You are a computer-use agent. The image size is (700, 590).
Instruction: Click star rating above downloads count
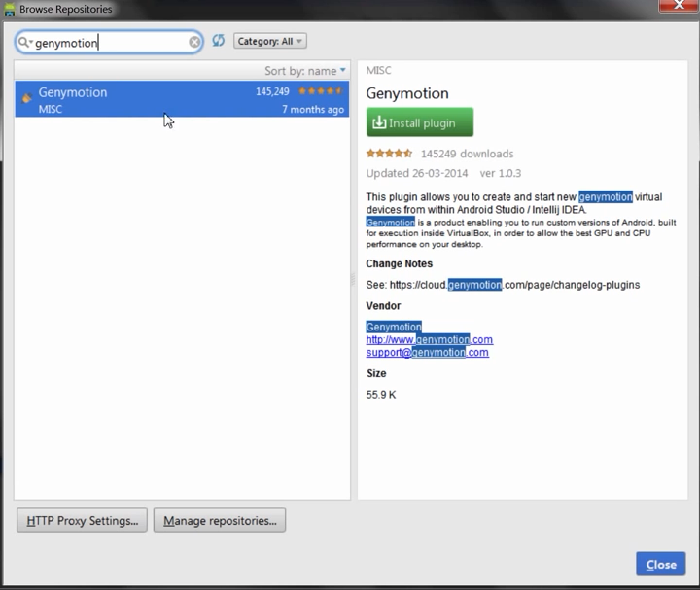tap(389, 154)
